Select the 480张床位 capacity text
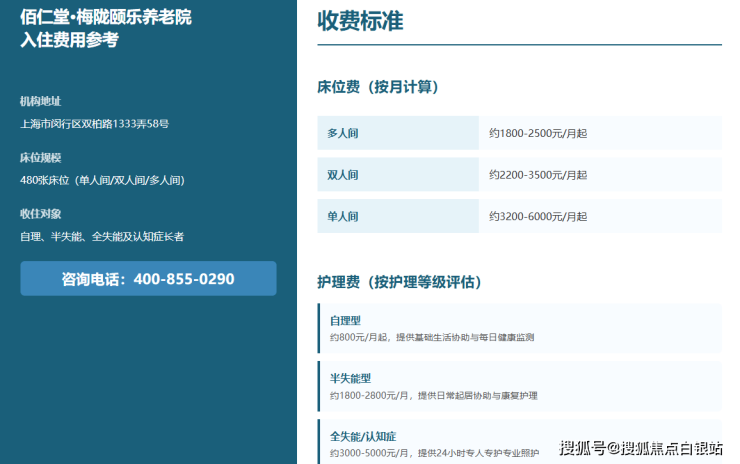Image resolution: width=740 pixels, height=464 pixels. 102,180
